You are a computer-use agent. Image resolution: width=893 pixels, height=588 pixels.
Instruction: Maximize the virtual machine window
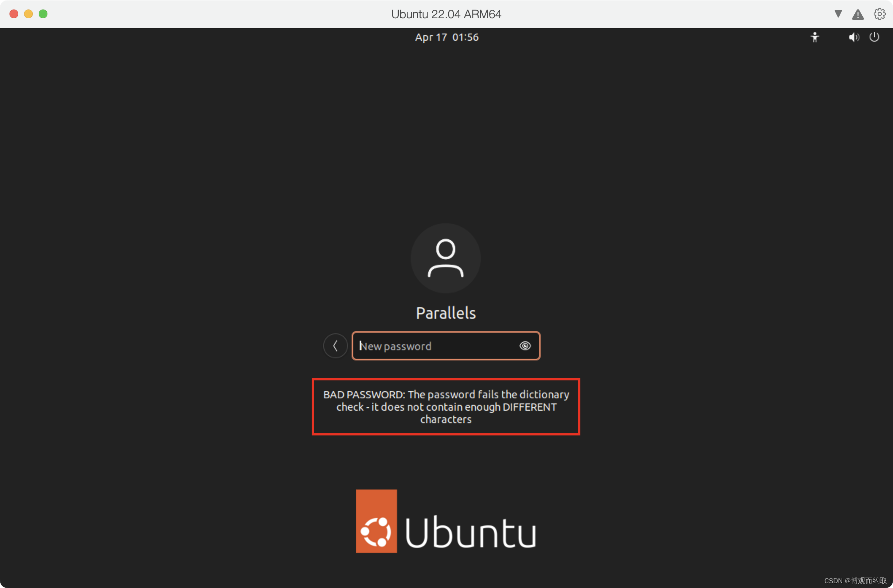click(x=43, y=14)
